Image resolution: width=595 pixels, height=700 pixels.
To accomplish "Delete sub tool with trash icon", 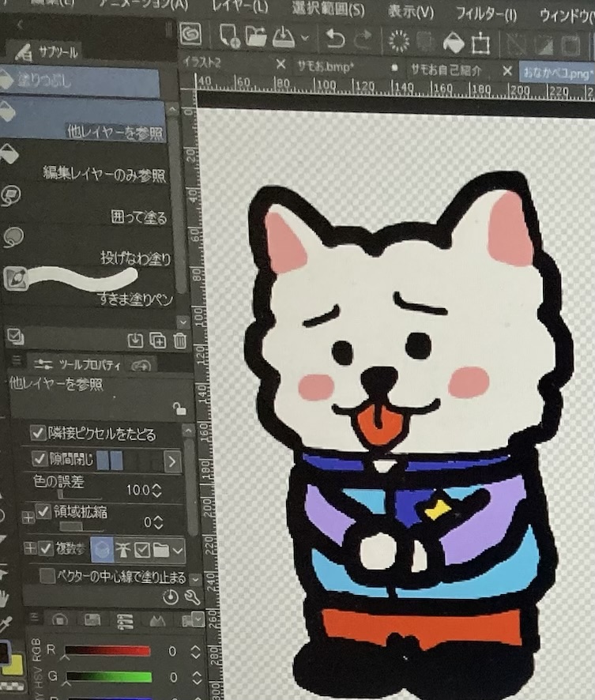I will [x=180, y=341].
